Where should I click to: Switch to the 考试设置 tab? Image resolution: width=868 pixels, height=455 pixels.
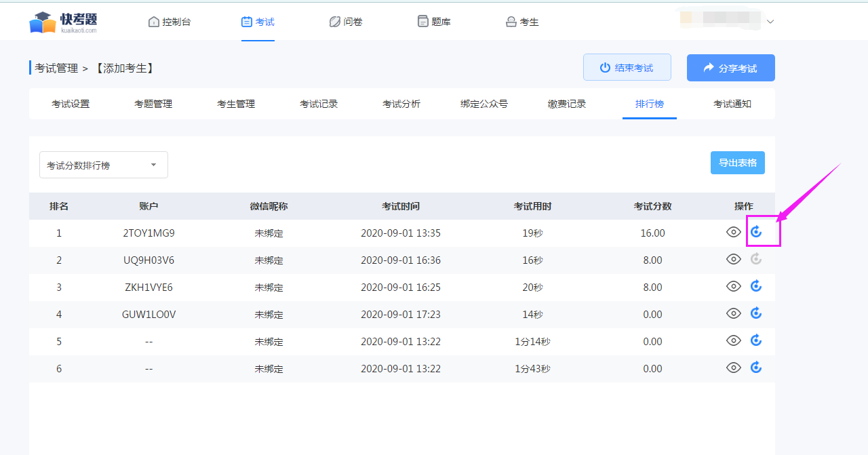coord(71,104)
